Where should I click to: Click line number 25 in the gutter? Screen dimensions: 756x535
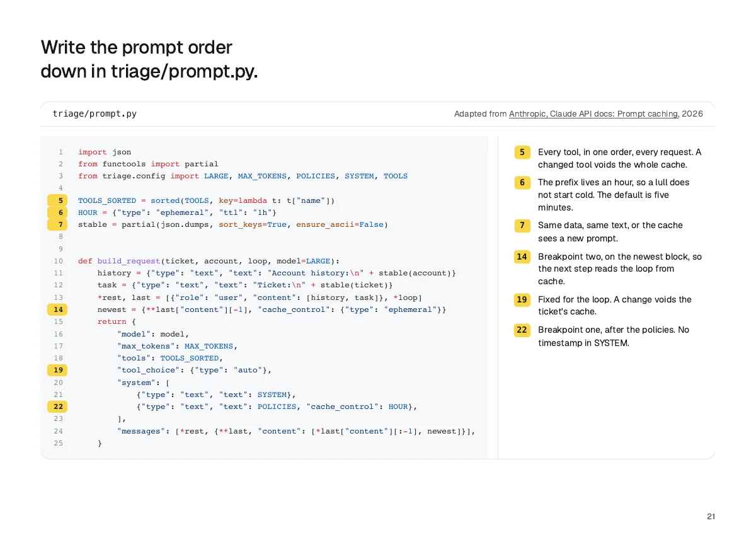59,443
